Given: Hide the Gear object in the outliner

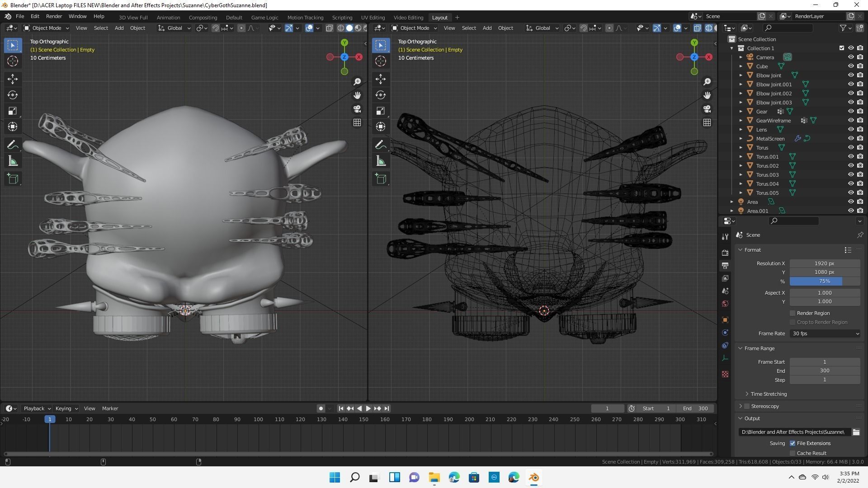Looking at the screenshot, I should [x=850, y=112].
